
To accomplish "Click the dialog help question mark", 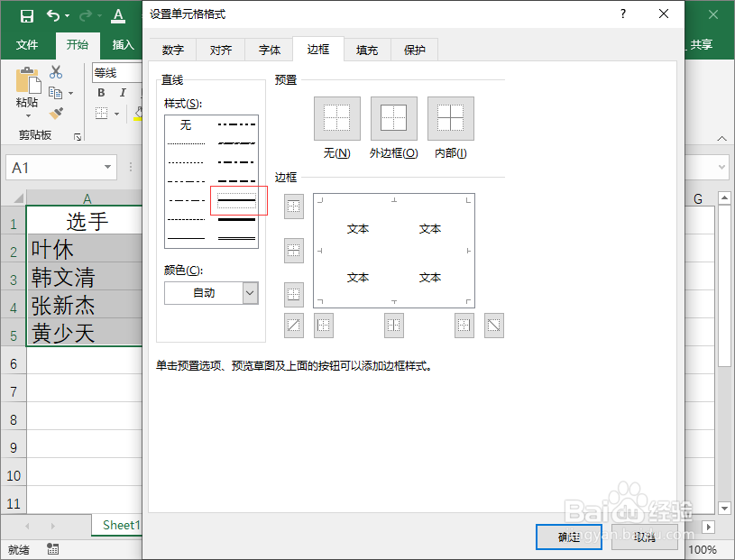I will point(623,14).
